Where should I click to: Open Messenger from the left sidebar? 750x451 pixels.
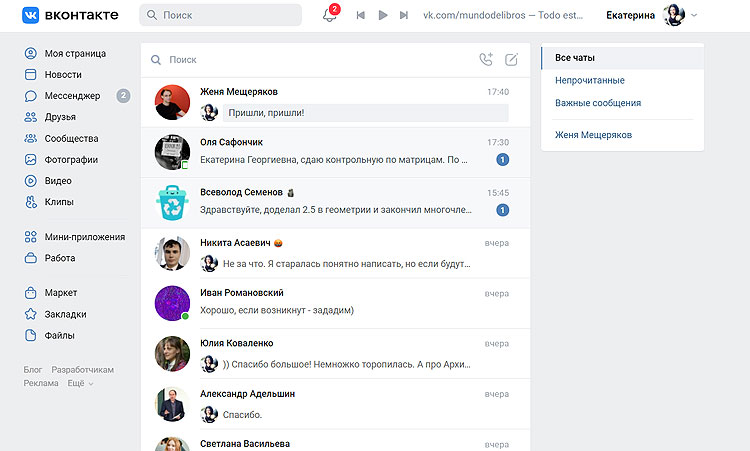point(72,96)
